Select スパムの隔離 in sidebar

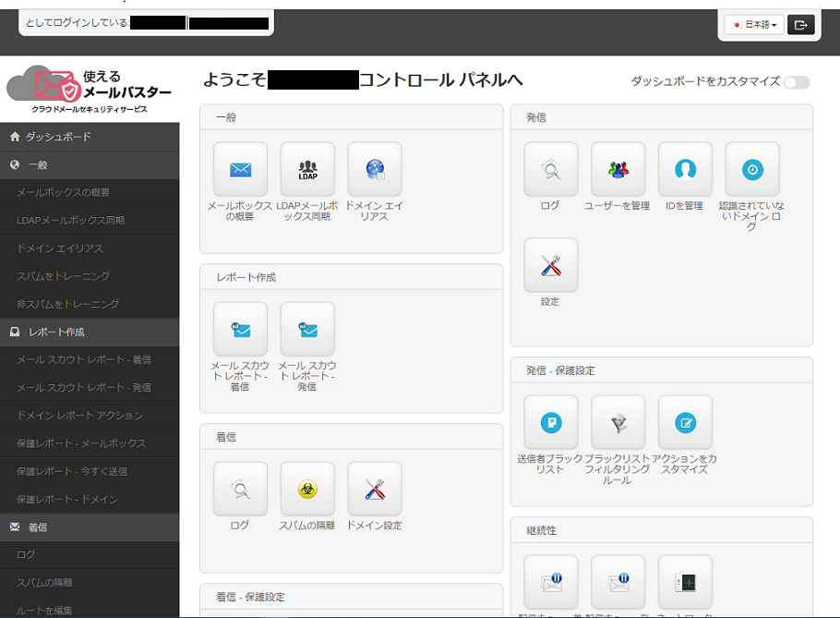(90, 583)
